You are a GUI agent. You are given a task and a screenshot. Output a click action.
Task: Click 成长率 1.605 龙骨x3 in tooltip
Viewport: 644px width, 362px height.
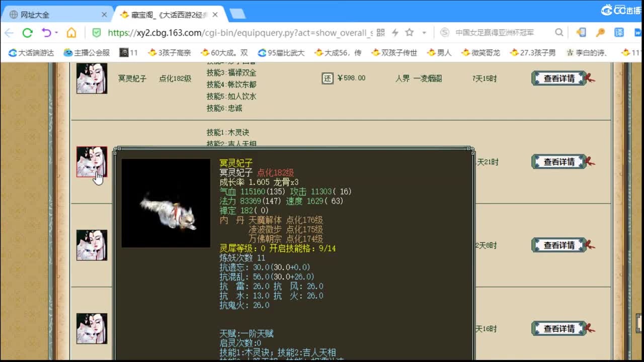tap(259, 182)
